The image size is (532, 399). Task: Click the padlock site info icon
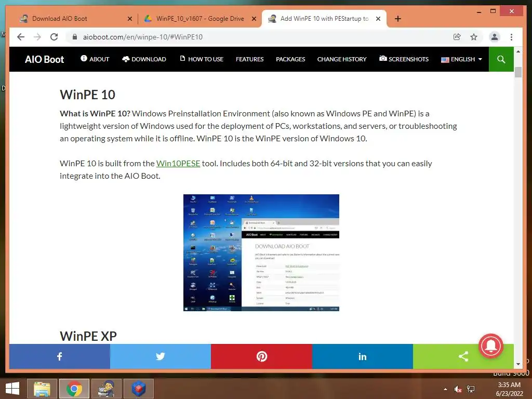pyautogui.click(x=75, y=37)
